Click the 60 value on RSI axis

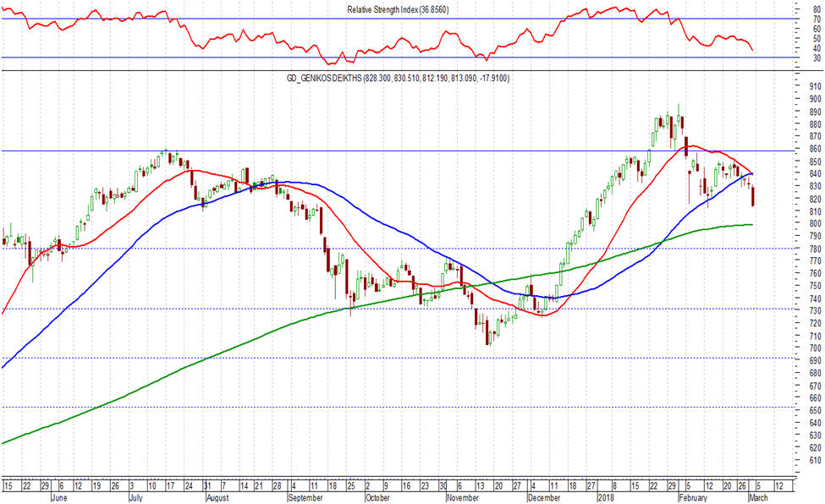pos(817,29)
